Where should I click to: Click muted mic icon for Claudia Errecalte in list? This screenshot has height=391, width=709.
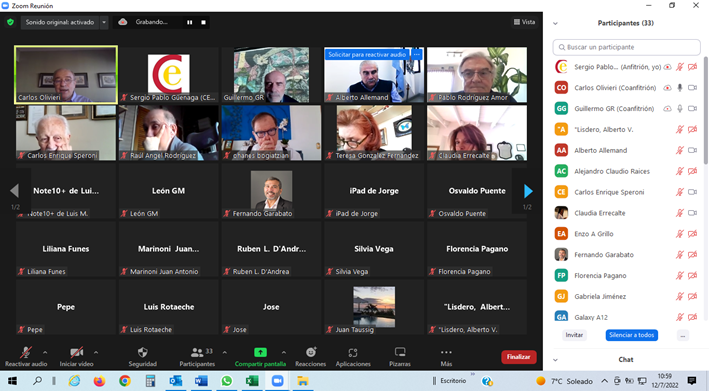click(680, 213)
